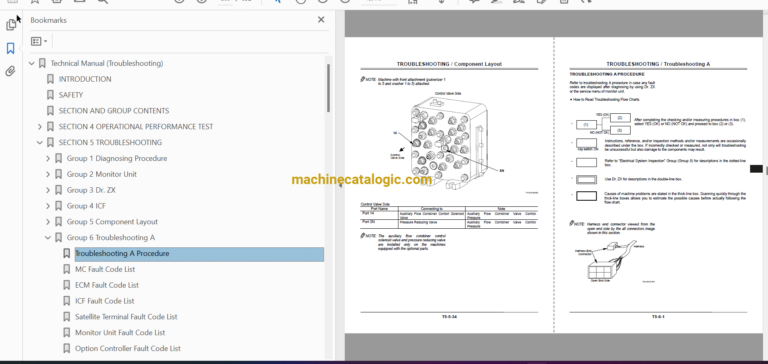Jump to Group 5 Component Layout
Screen dimensions: 768x364
point(112,221)
